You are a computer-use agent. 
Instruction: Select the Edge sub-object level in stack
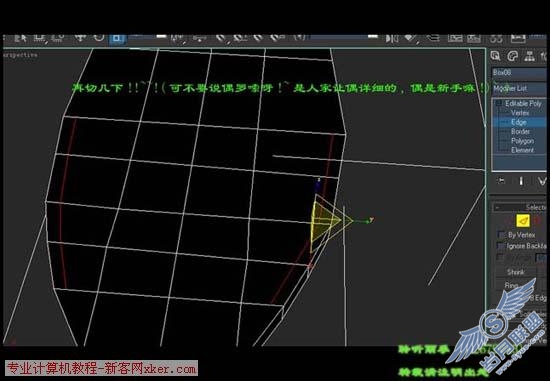[x=519, y=122]
